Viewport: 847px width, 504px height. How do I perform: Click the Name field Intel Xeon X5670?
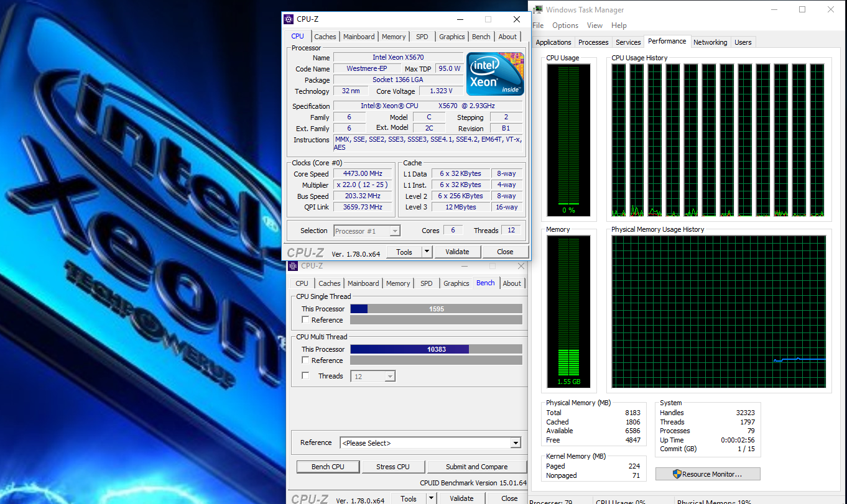coord(397,57)
